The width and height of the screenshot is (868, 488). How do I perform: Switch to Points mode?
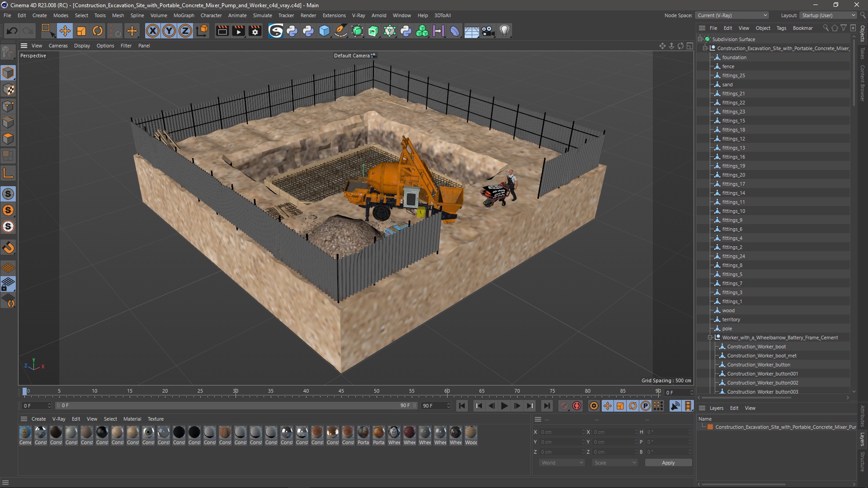click(8, 106)
